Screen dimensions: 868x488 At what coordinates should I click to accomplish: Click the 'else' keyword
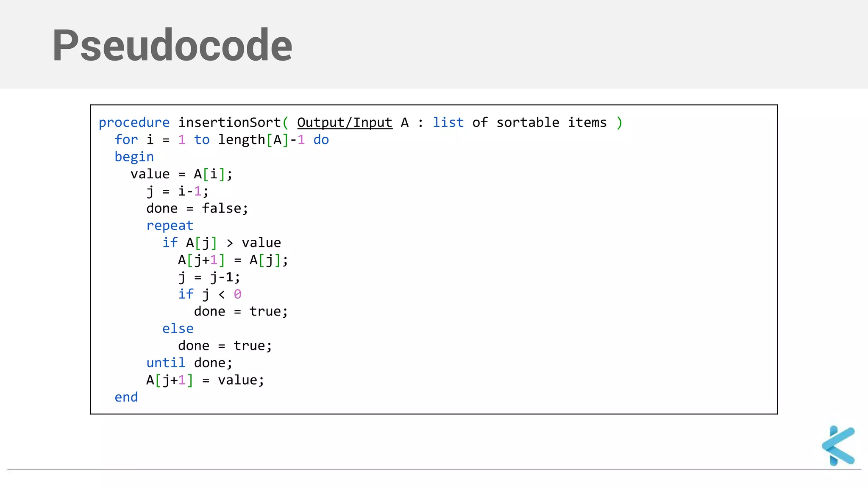click(x=178, y=328)
